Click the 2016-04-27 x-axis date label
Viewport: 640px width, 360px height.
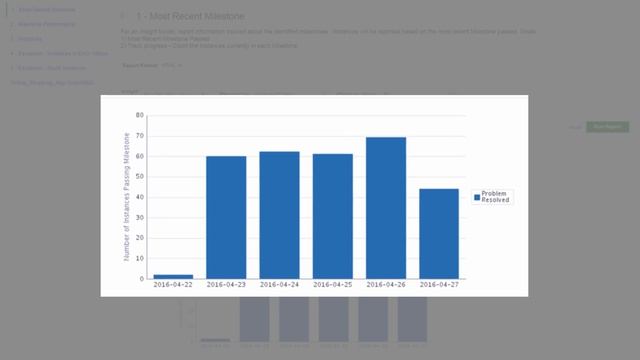[x=439, y=285]
